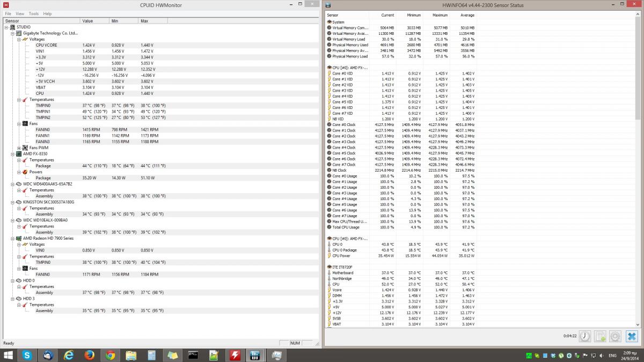Open File Explorer from the taskbar
The image size is (644, 362).
(x=131, y=355)
